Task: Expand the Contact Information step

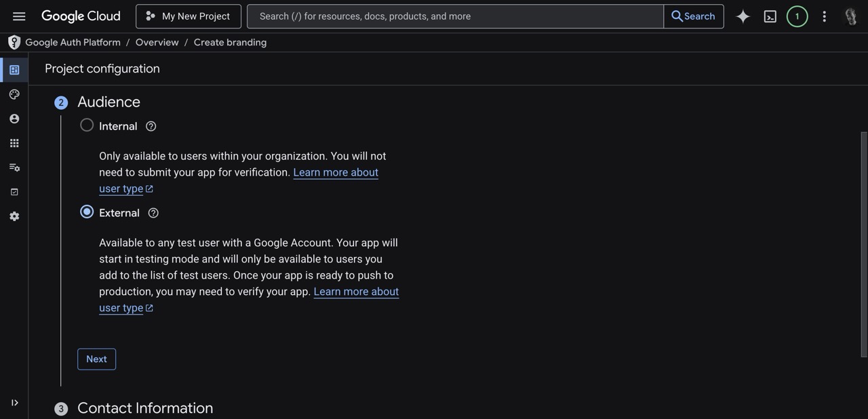Action: pos(145,408)
